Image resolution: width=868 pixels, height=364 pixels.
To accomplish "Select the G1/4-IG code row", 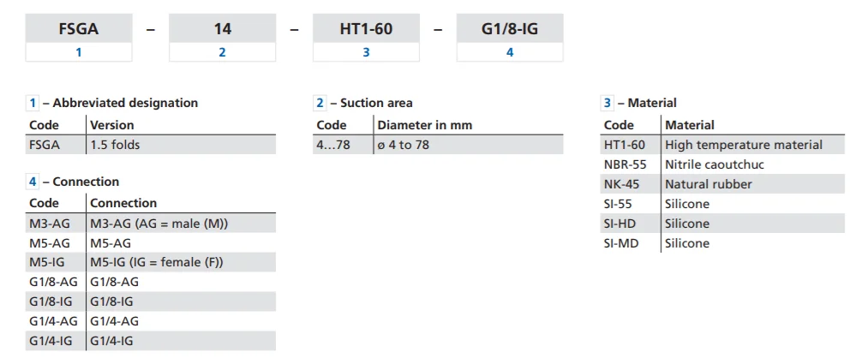I will [151, 341].
